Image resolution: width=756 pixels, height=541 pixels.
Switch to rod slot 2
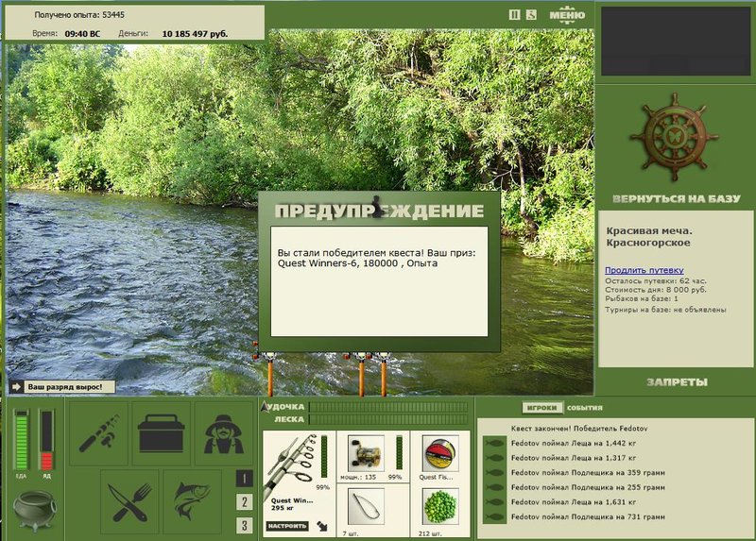tap(245, 501)
